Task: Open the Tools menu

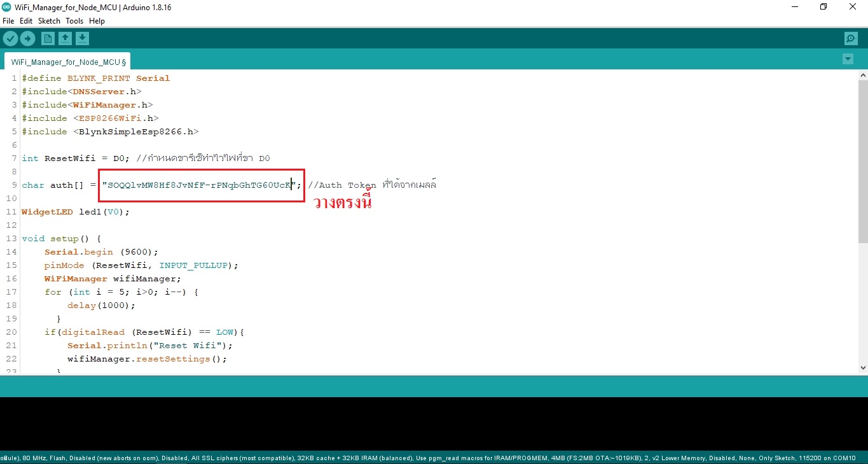Action: tap(74, 21)
